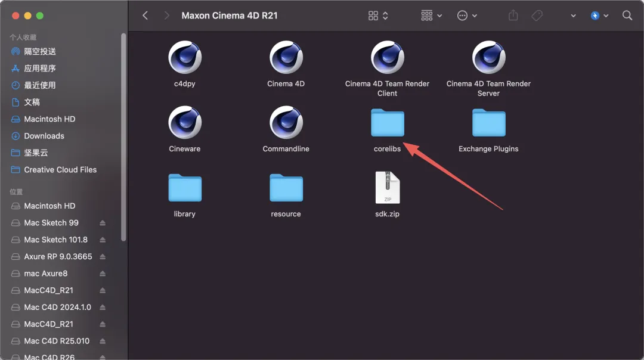
Task: Open Mac C4D R25.010 volume
Action: (57, 341)
